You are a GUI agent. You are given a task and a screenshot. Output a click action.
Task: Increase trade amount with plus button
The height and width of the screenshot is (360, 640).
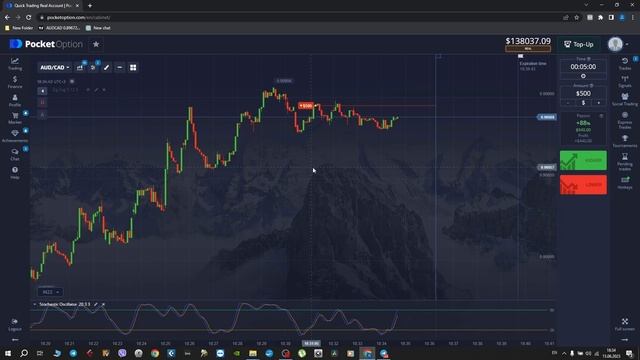click(598, 103)
